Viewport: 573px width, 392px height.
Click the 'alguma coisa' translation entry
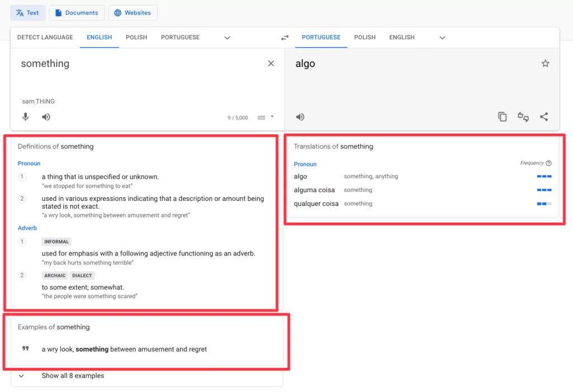point(314,190)
